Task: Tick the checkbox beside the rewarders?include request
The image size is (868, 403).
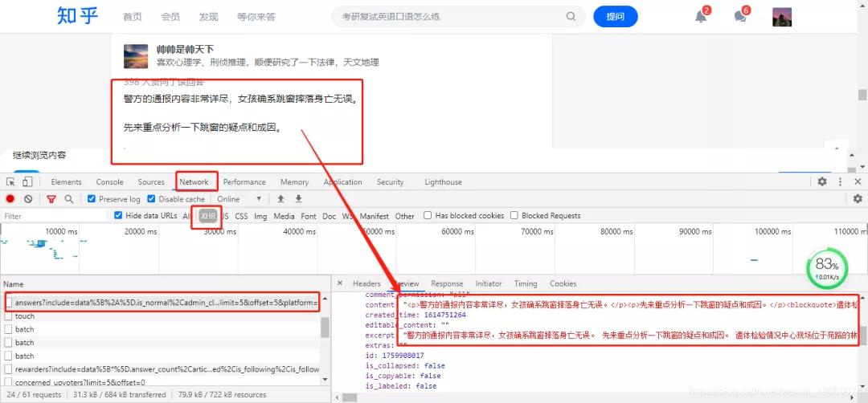Action: tap(8, 368)
